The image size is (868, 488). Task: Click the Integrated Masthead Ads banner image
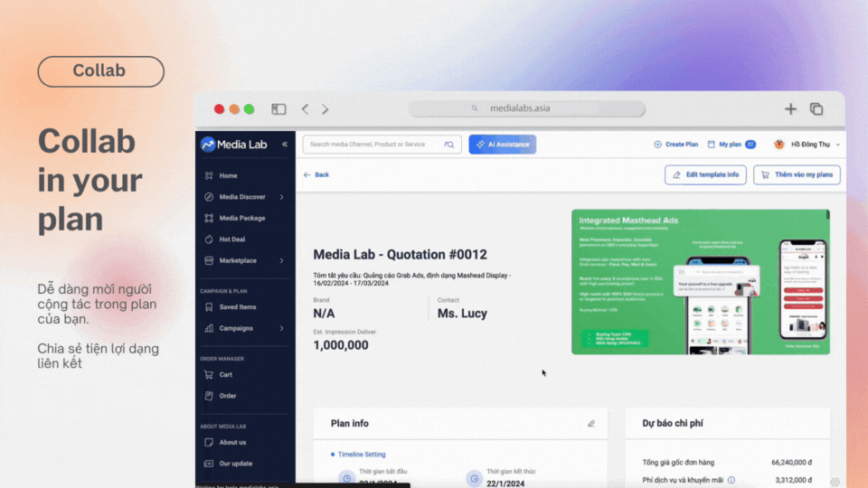pyautogui.click(x=700, y=282)
